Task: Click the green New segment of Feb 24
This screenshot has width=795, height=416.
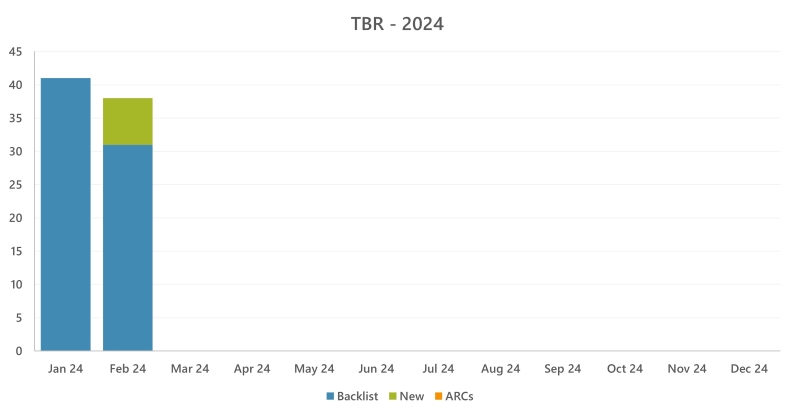Action: [x=128, y=121]
